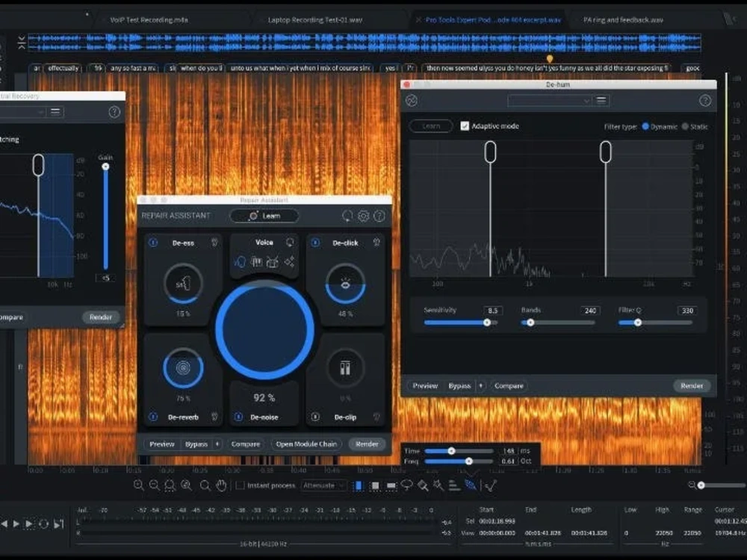Open De-hum preset list menu icon

click(x=601, y=101)
